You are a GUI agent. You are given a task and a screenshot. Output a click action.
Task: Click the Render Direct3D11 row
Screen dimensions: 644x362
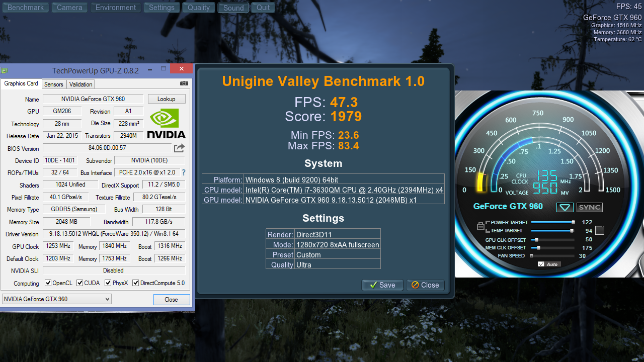pos(323,234)
